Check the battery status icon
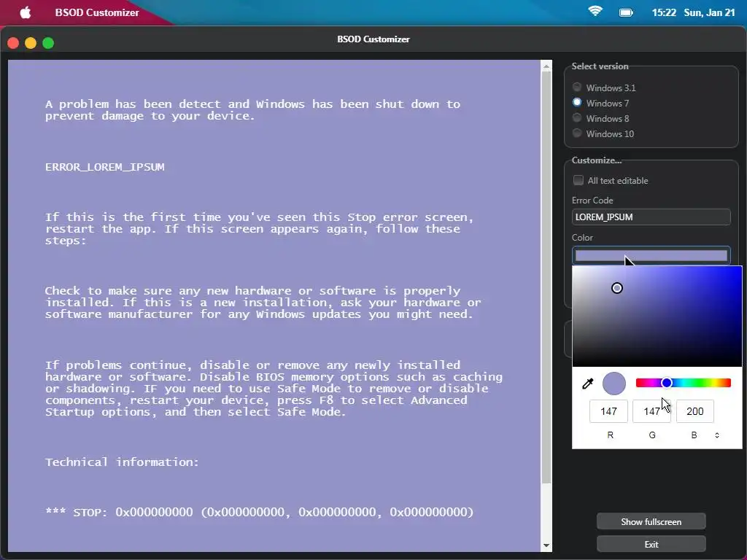747x560 pixels. (x=626, y=13)
